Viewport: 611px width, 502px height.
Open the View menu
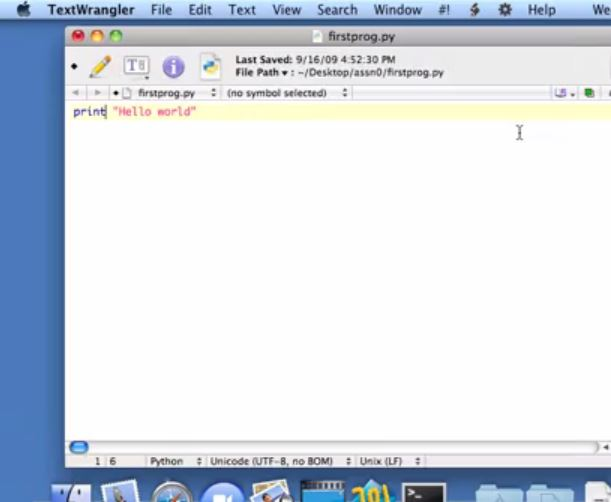click(287, 10)
